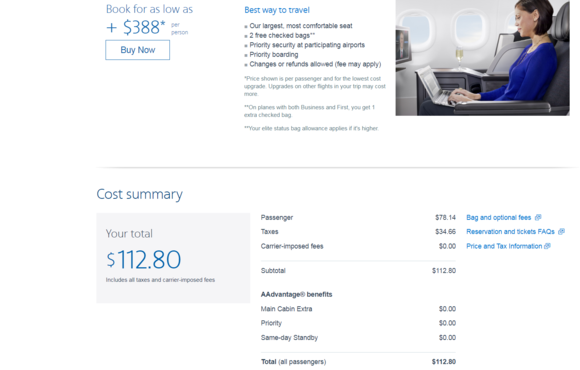
Task: Click the business class seat photo
Action: (x=482, y=58)
